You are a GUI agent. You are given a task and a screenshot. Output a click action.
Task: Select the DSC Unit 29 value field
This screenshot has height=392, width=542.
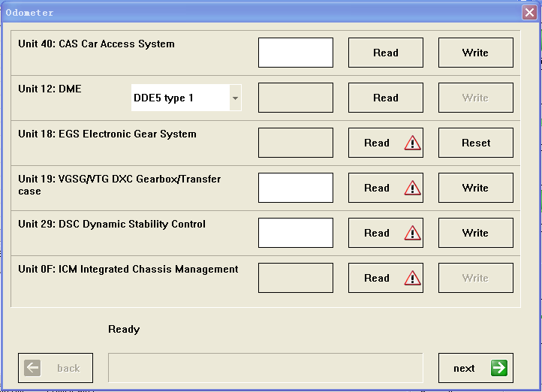295,233
